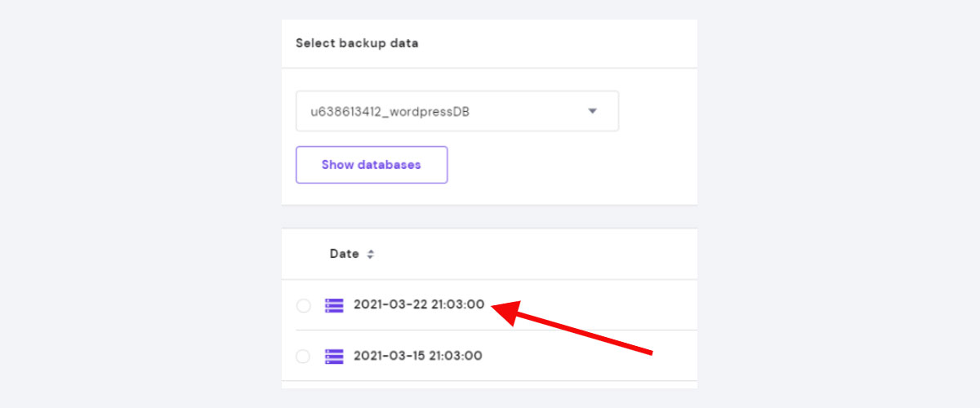Viewport: 980px width, 408px height.
Task: Sort backups by the Date column header
Action: coord(344,254)
